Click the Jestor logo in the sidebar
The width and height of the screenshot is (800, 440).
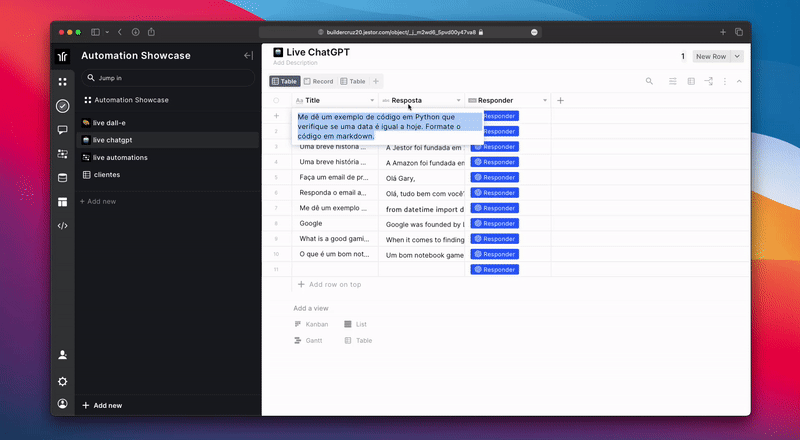(63, 56)
